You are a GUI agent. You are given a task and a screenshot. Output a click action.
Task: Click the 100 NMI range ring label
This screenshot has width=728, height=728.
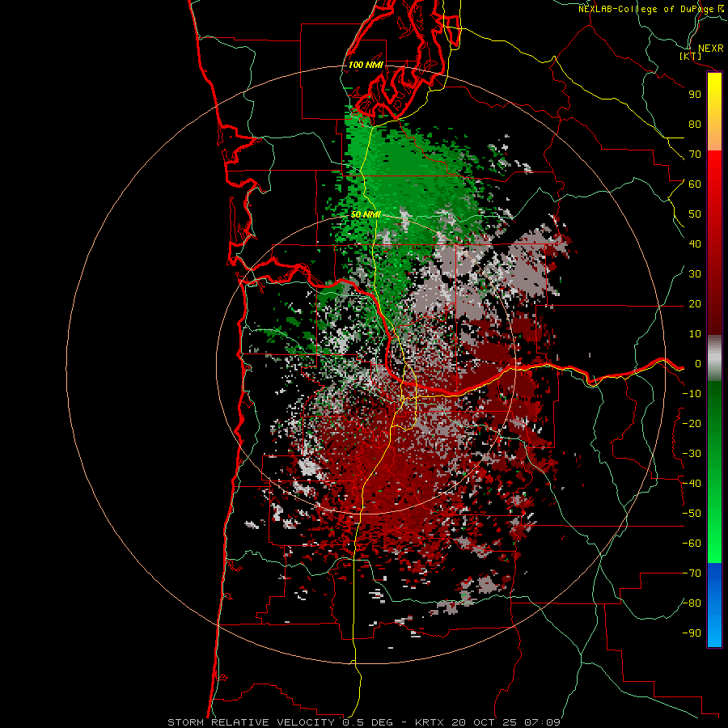coord(366,65)
